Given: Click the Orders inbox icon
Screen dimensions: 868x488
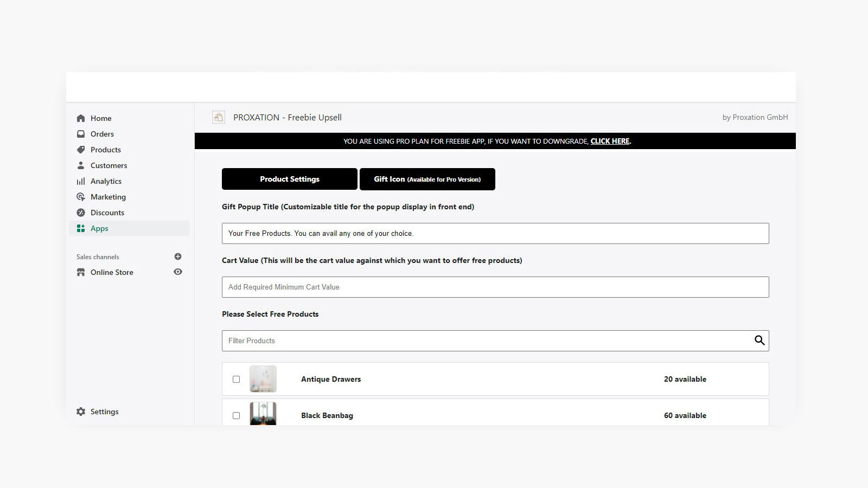Looking at the screenshot, I should coord(81,134).
